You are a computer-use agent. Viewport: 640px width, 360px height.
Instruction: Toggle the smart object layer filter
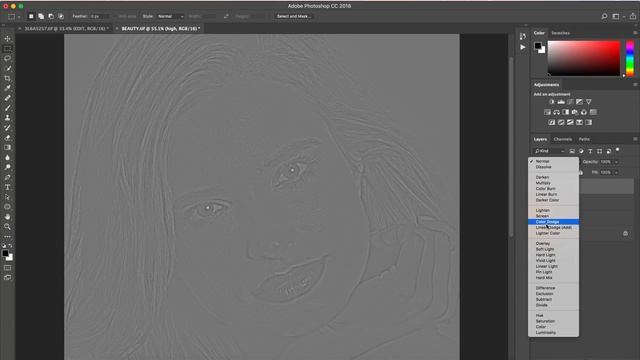(x=609, y=151)
